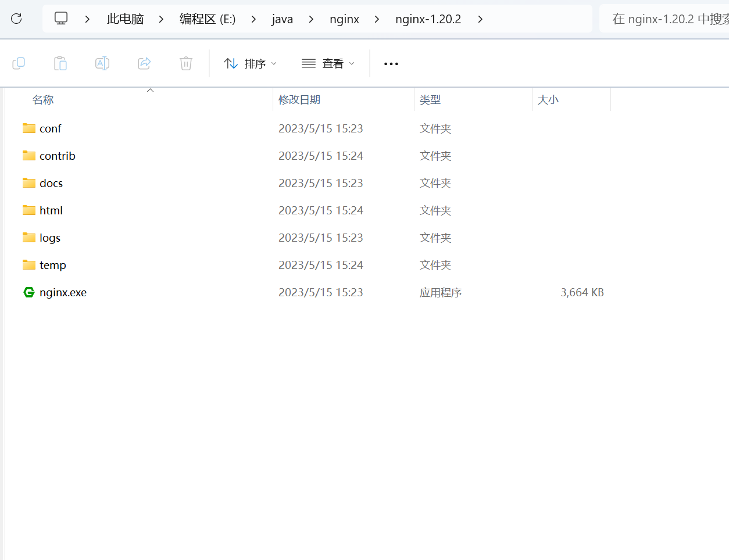Screen dimensions: 729x560
Task: Click the 应用程序 type of nginx.exe
Action: (x=441, y=292)
